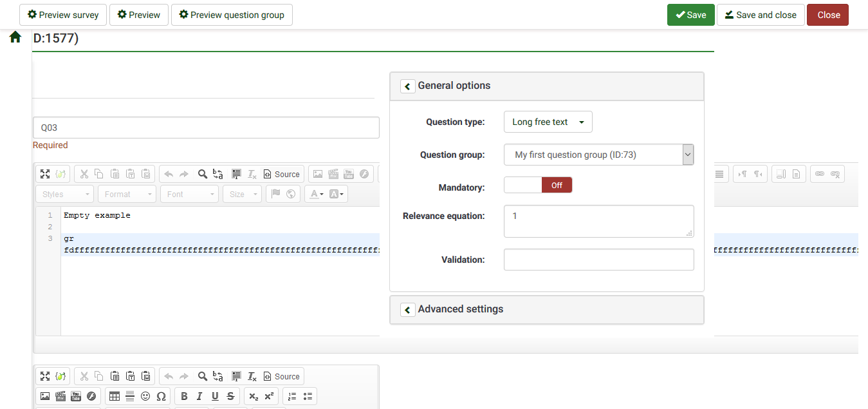Open the Templates icon
Viewport: 868px width, 409px height.
[x=797, y=174]
